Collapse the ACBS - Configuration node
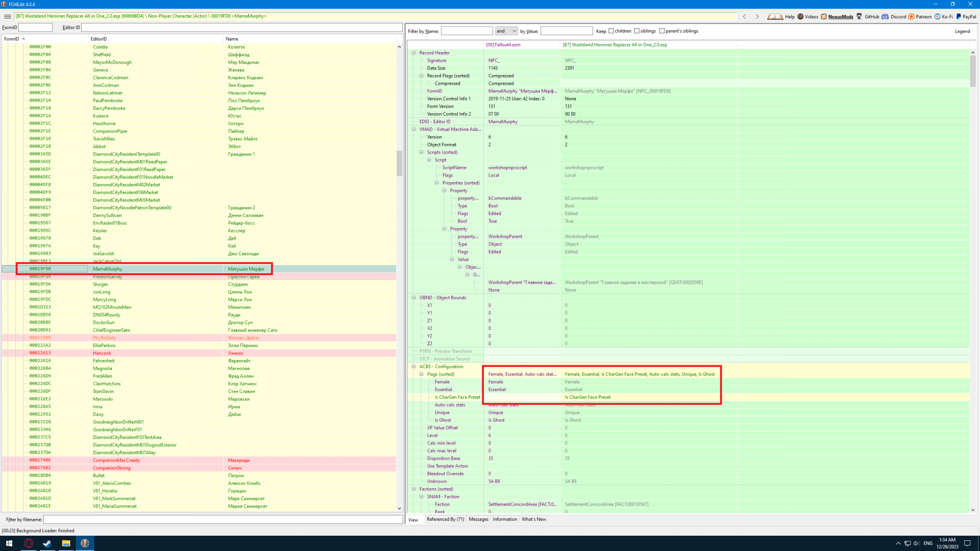This screenshot has height=551, width=980. pyautogui.click(x=414, y=366)
